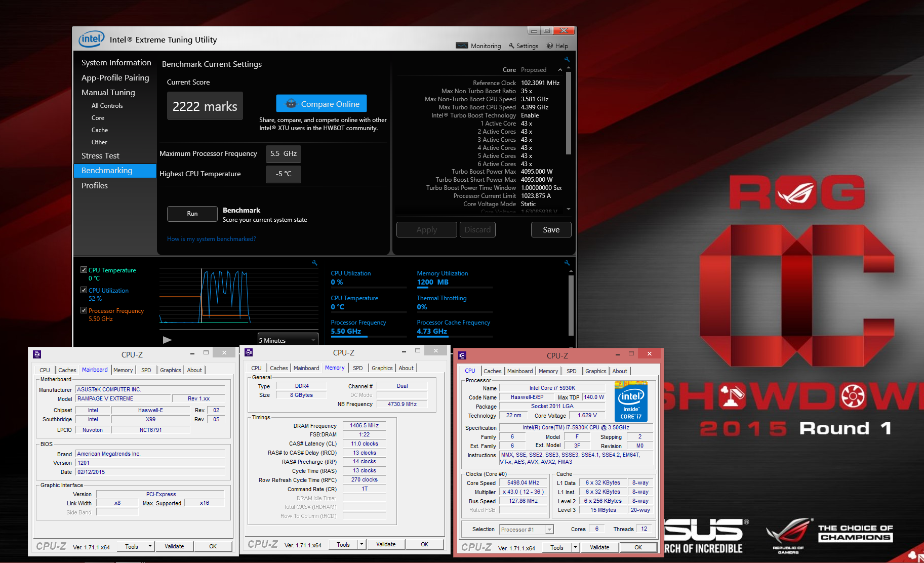Click DRAM Frequency 1406.5 MHz field
This screenshot has height=563, width=924.
pyautogui.click(x=364, y=425)
